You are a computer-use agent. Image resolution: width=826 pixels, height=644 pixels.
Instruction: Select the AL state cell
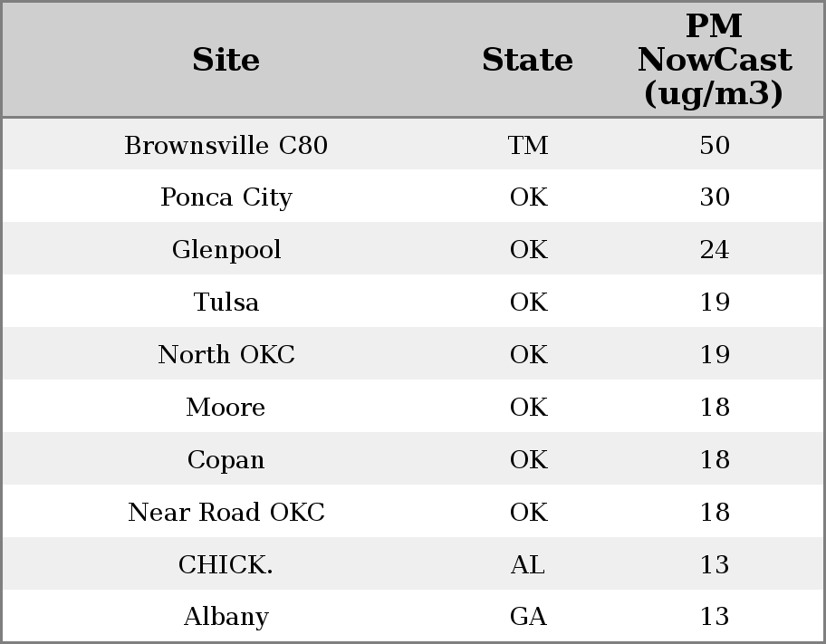(528, 565)
